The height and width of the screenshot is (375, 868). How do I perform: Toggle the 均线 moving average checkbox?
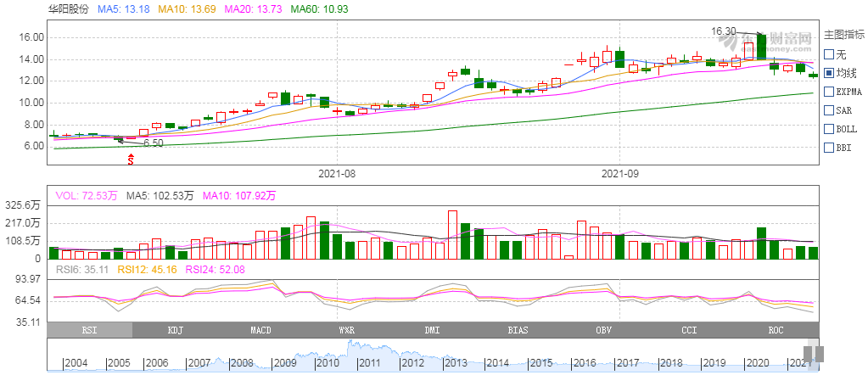point(829,72)
